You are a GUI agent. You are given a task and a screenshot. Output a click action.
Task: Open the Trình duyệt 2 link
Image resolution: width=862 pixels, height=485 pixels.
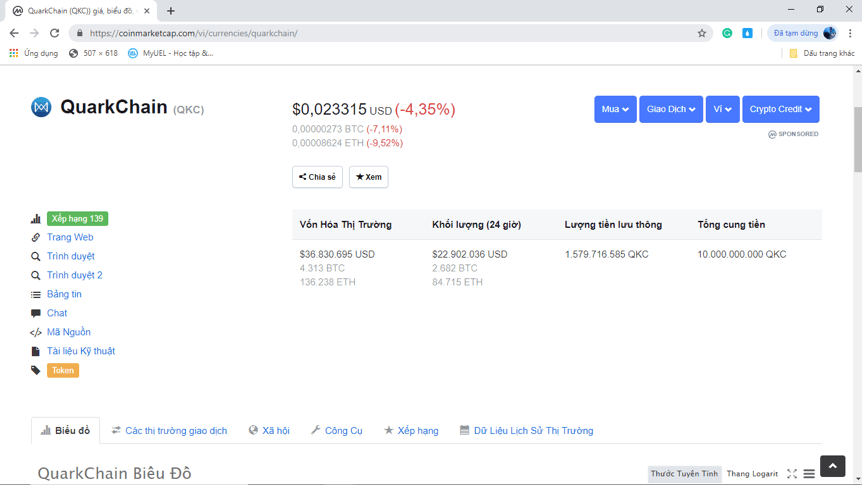(74, 275)
